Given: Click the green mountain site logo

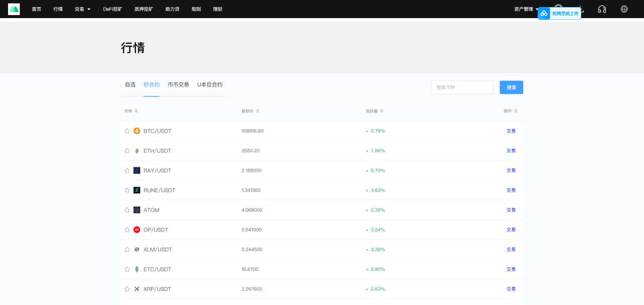Looking at the screenshot, I should (x=14, y=9).
